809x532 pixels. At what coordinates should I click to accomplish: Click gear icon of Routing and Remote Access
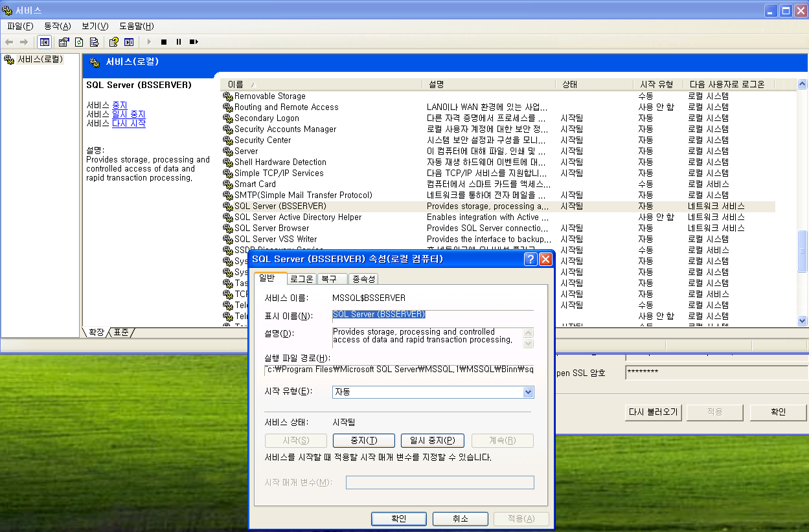pyautogui.click(x=227, y=107)
